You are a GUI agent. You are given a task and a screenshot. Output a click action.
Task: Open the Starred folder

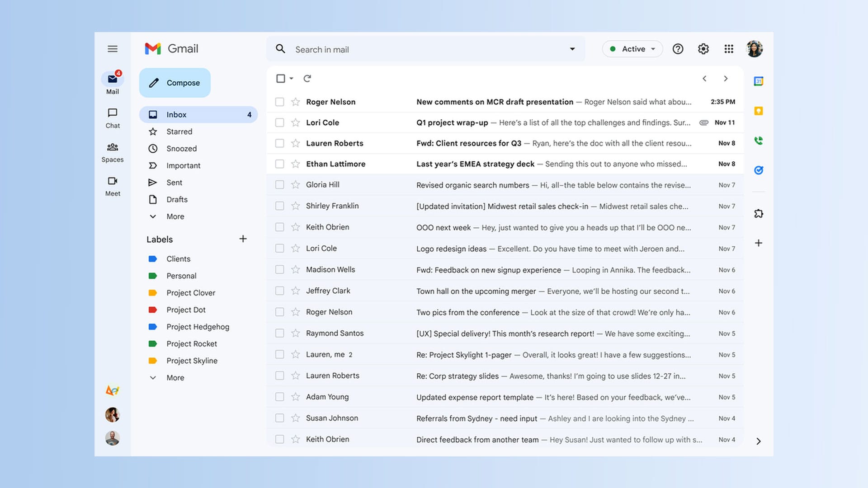[179, 131]
